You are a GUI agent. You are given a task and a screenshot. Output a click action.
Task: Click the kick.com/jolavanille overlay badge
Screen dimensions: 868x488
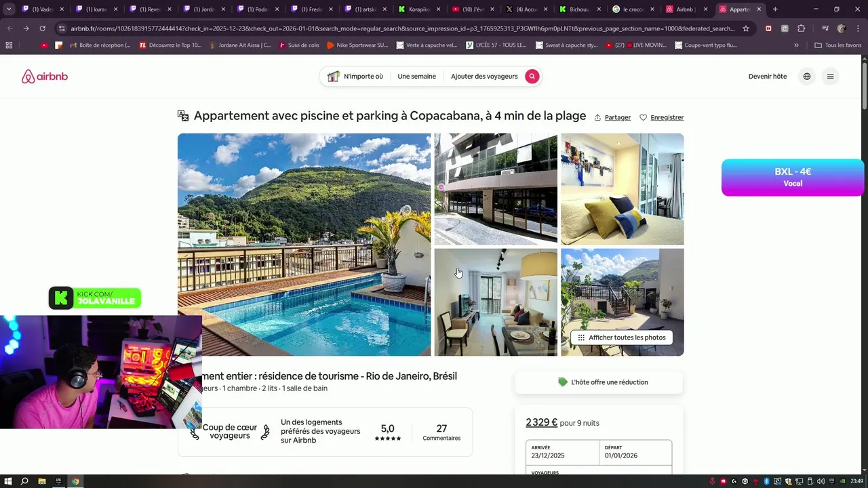95,298
